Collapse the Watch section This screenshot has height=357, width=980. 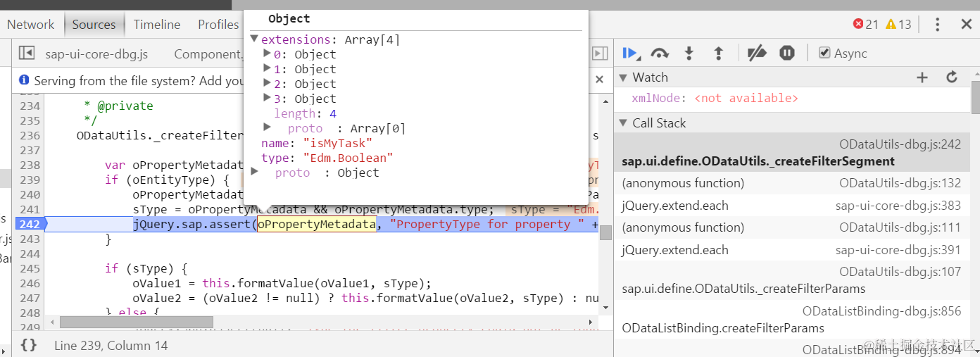coord(622,77)
